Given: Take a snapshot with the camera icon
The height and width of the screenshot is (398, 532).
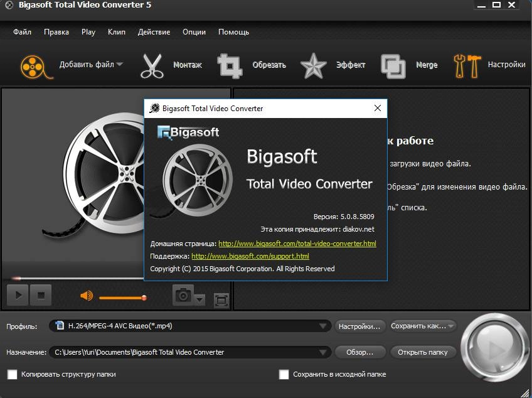Looking at the screenshot, I should [x=183, y=295].
